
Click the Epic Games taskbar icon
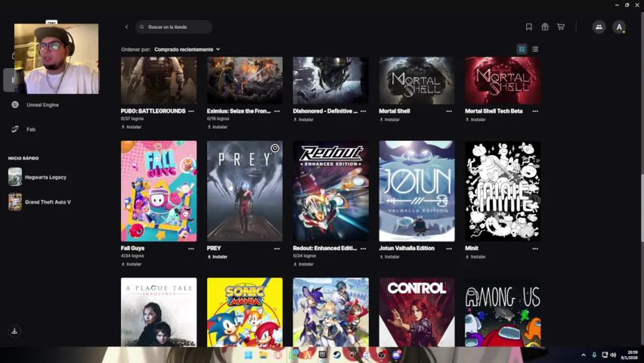[x=322, y=355]
